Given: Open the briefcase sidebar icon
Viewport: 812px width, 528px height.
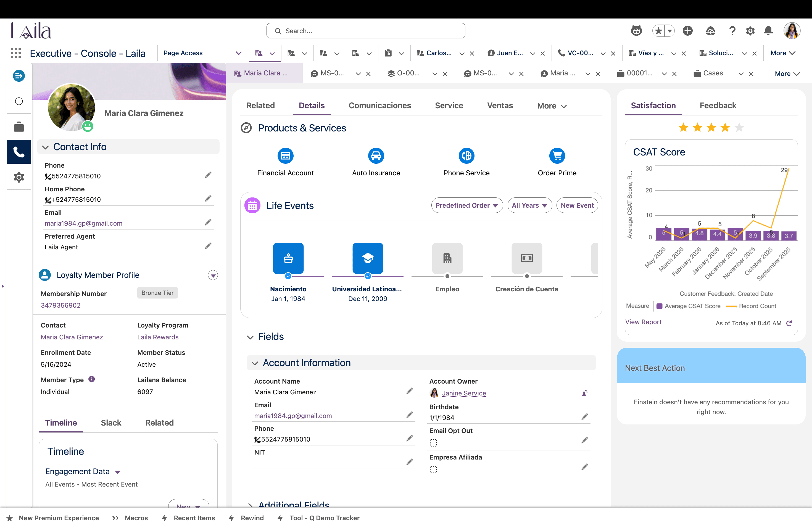Looking at the screenshot, I should pos(19,126).
